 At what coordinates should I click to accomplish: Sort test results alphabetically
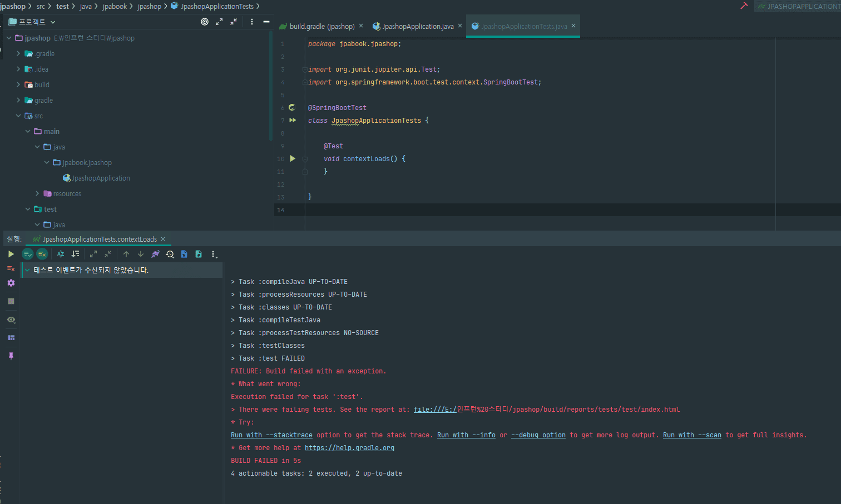coord(61,254)
